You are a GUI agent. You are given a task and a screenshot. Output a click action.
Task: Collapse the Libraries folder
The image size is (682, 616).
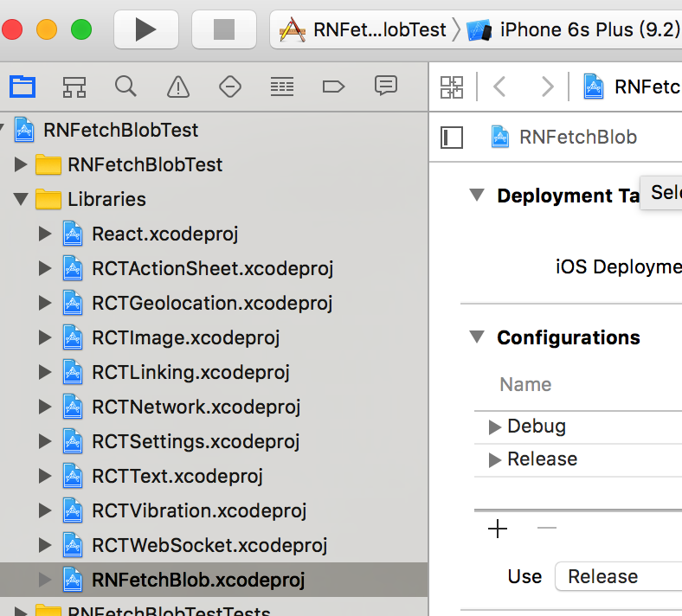click(21, 199)
